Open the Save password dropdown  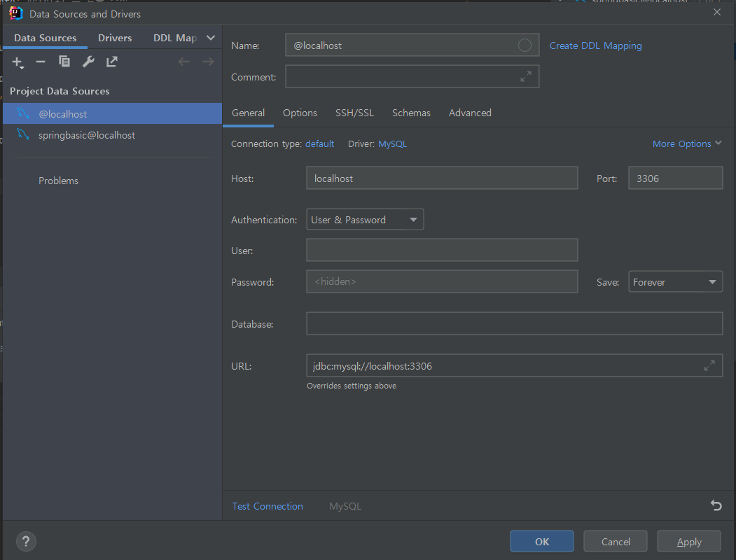click(x=676, y=282)
